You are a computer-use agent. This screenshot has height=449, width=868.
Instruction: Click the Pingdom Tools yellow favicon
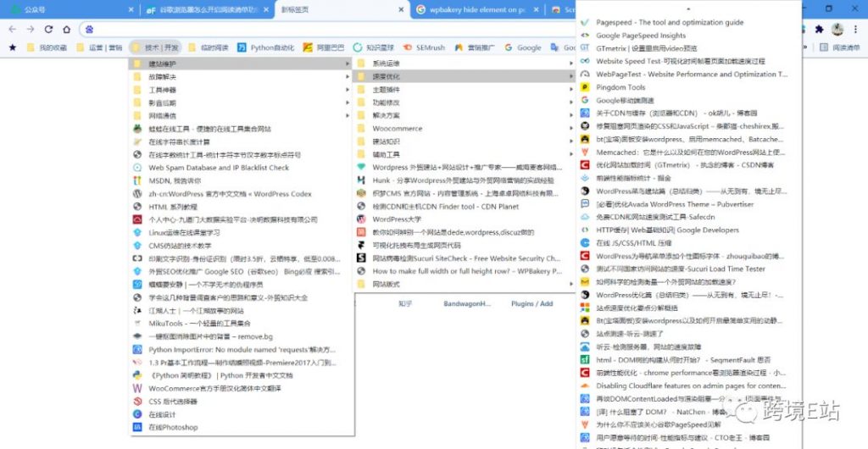tap(585, 87)
